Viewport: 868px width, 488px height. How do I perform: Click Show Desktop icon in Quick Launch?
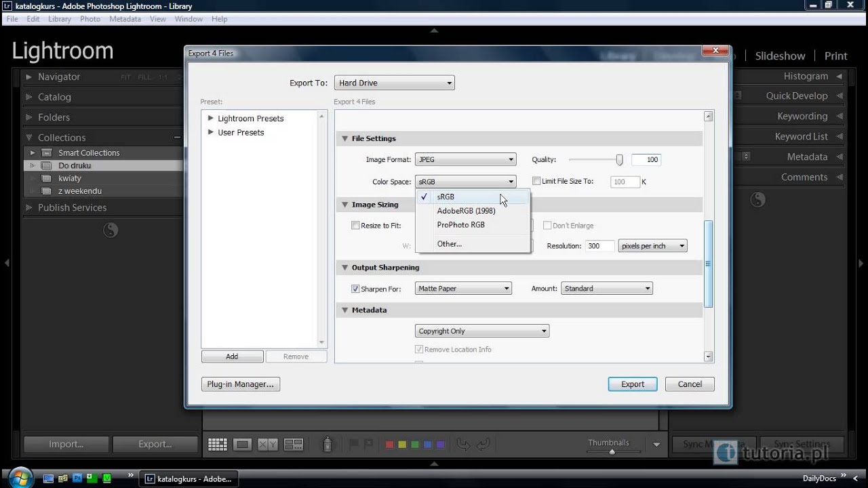pos(48,479)
